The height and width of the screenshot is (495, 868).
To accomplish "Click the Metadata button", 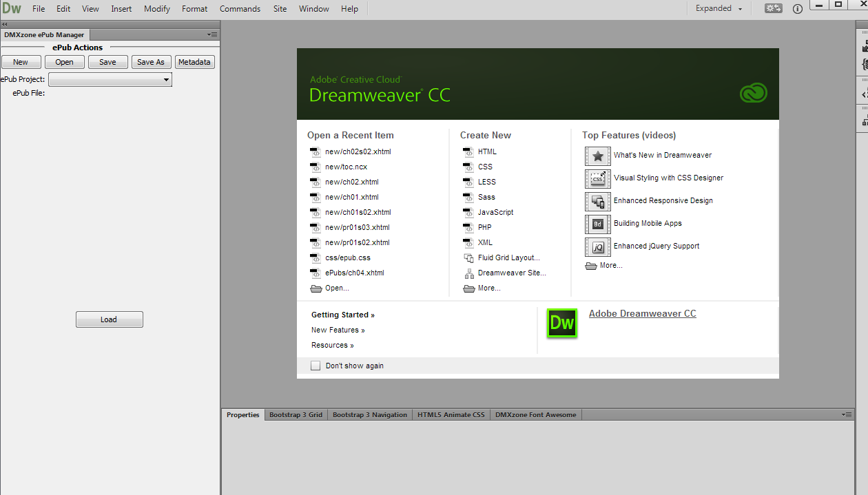I will click(x=194, y=62).
